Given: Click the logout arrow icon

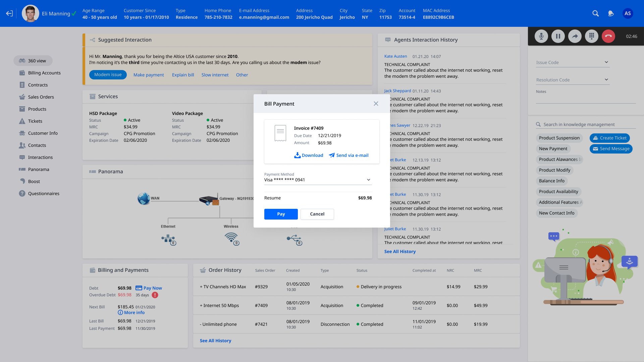Looking at the screenshot, I should pos(9,13).
